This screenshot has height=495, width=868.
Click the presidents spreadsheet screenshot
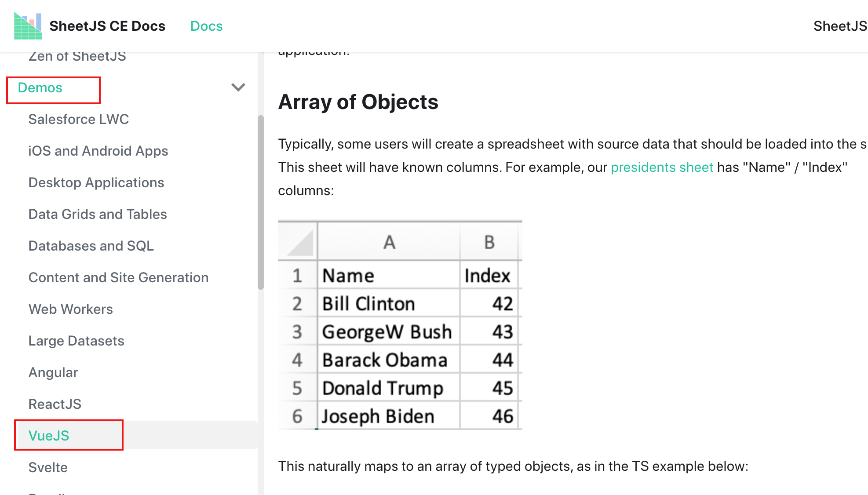point(400,324)
